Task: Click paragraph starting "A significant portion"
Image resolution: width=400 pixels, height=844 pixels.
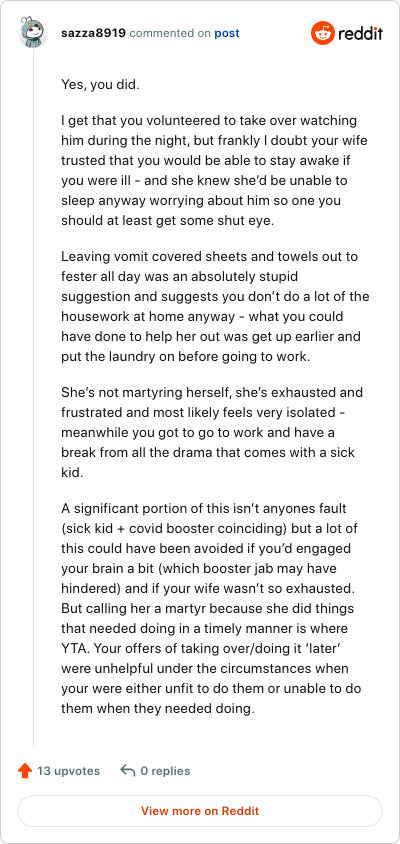Action: (x=211, y=608)
